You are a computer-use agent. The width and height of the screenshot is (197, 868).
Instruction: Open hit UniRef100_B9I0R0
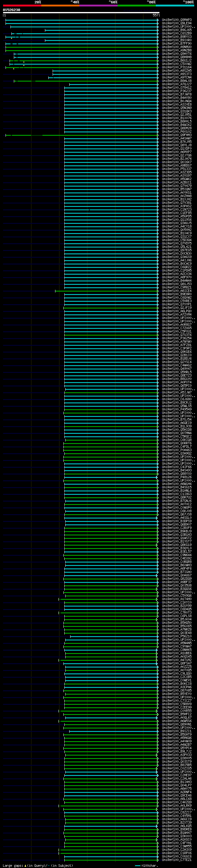point(176,40)
